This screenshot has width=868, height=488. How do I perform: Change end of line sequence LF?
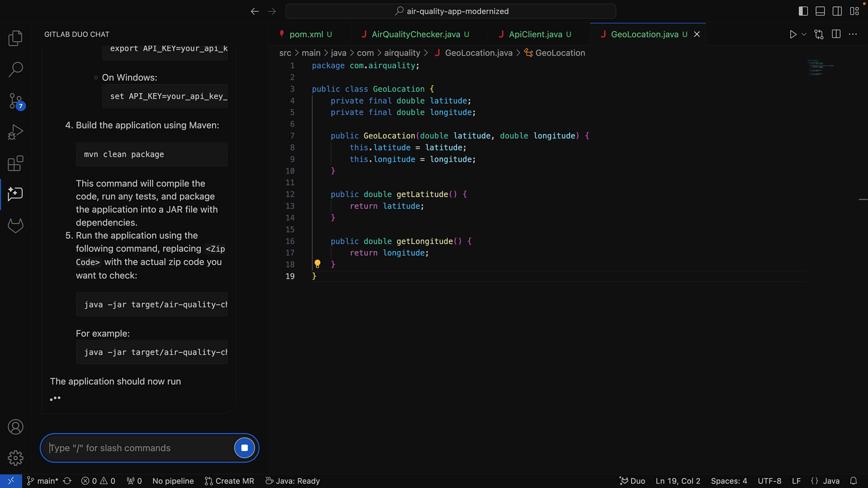(x=796, y=481)
